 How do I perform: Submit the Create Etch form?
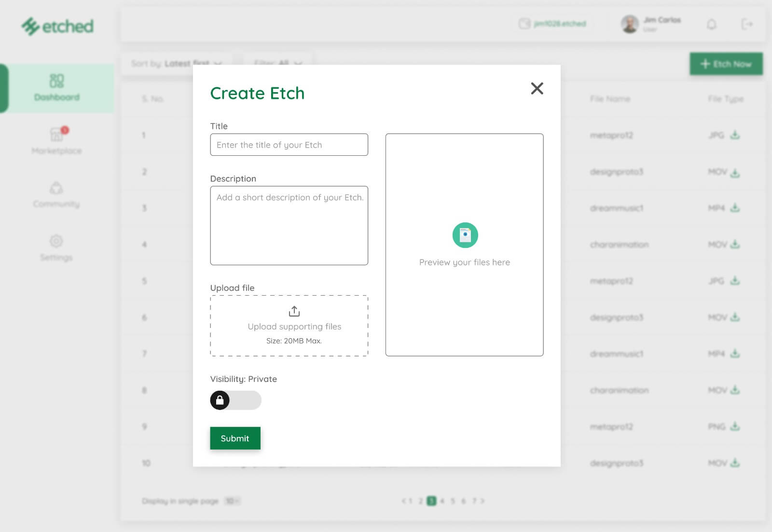click(x=235, y=438)
